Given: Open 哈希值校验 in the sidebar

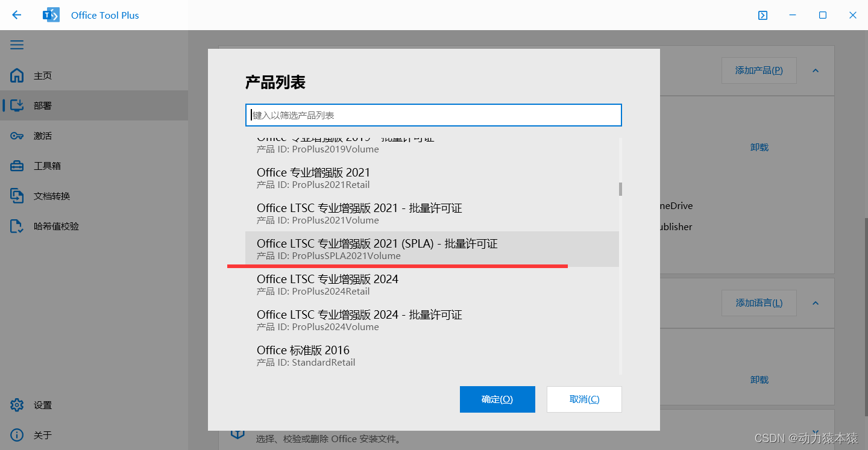Looking at the screenshot, I should coord(94,226).
